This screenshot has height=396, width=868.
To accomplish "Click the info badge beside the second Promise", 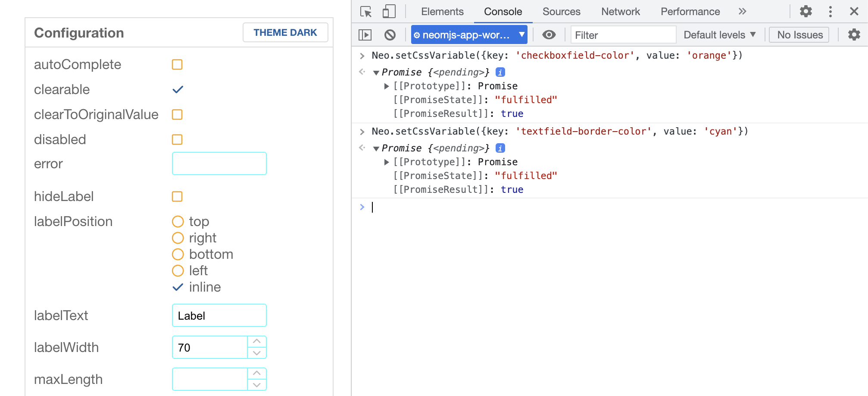I will [500, 148].
